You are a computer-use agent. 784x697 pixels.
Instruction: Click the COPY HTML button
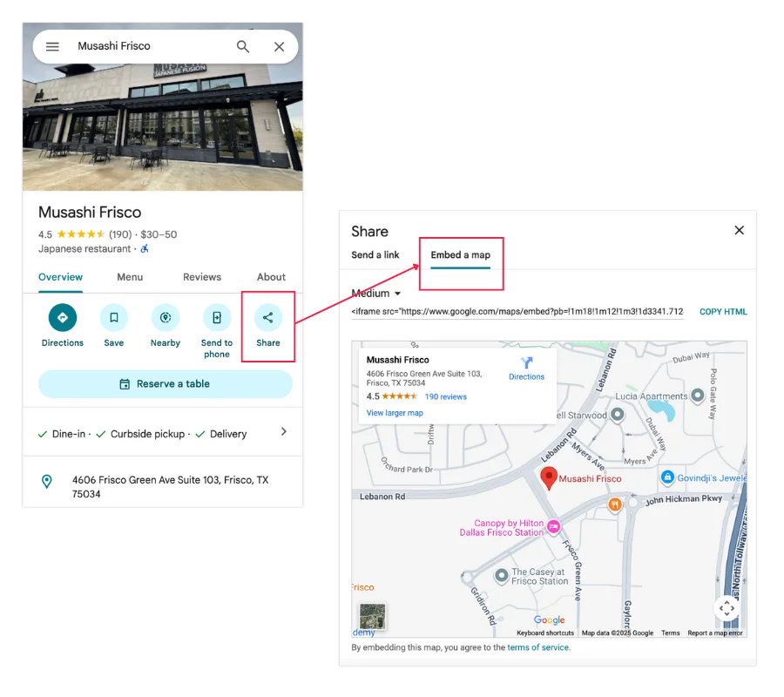pos(723,311)
